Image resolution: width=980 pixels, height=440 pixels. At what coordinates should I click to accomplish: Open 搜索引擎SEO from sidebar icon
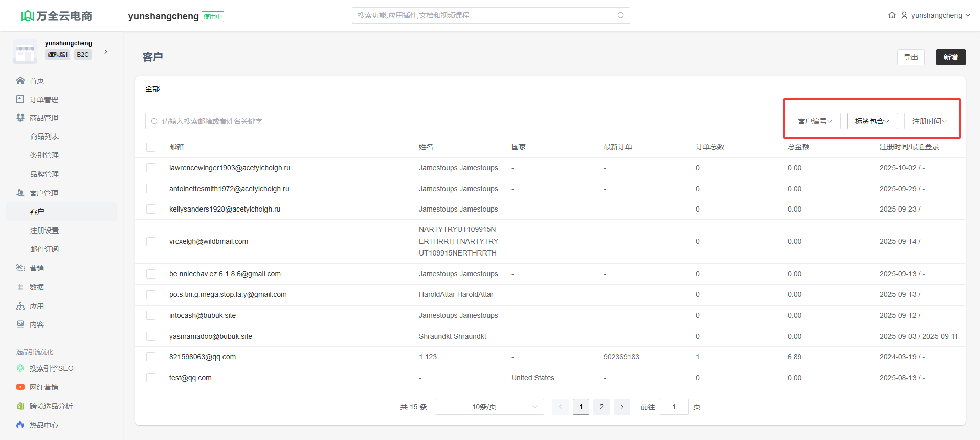(x=20, y=368)
